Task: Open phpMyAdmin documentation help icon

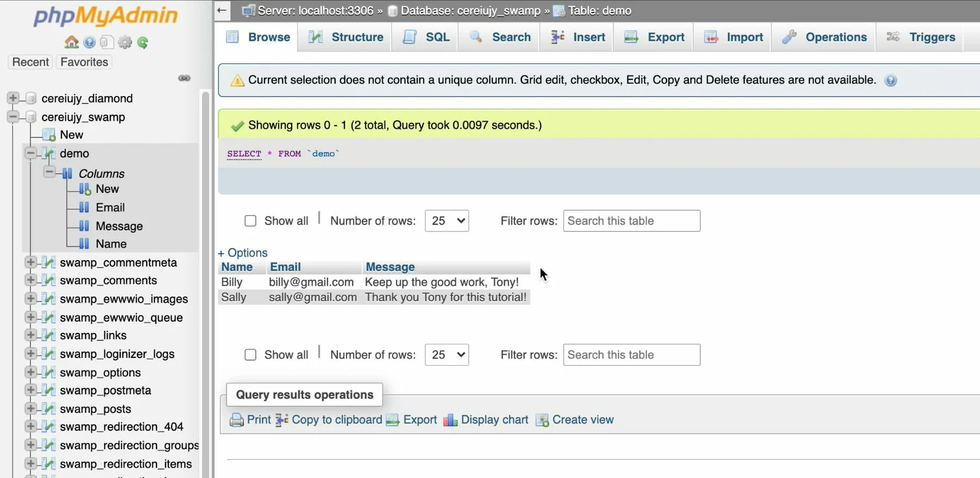Action: pos(90,42)
